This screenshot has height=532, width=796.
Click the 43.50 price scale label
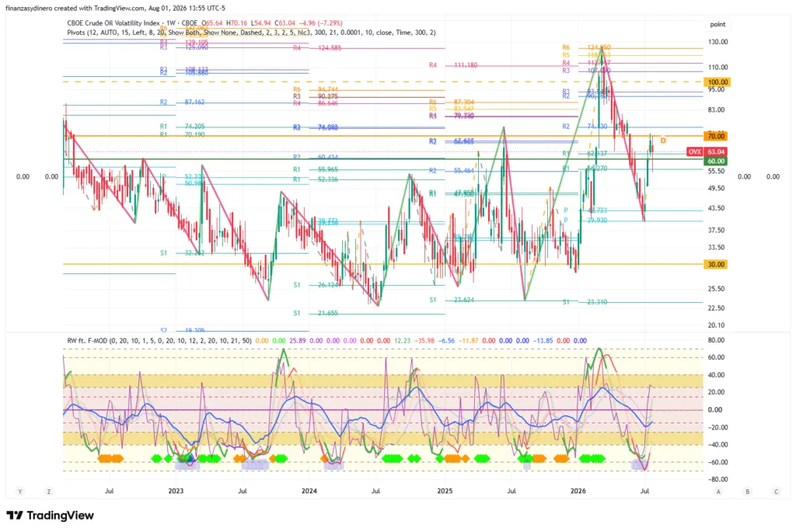click(x=716, y=208)
